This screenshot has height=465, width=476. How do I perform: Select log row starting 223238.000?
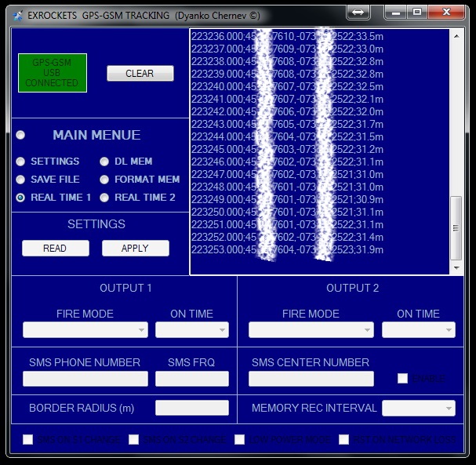(x=287, y=62)
